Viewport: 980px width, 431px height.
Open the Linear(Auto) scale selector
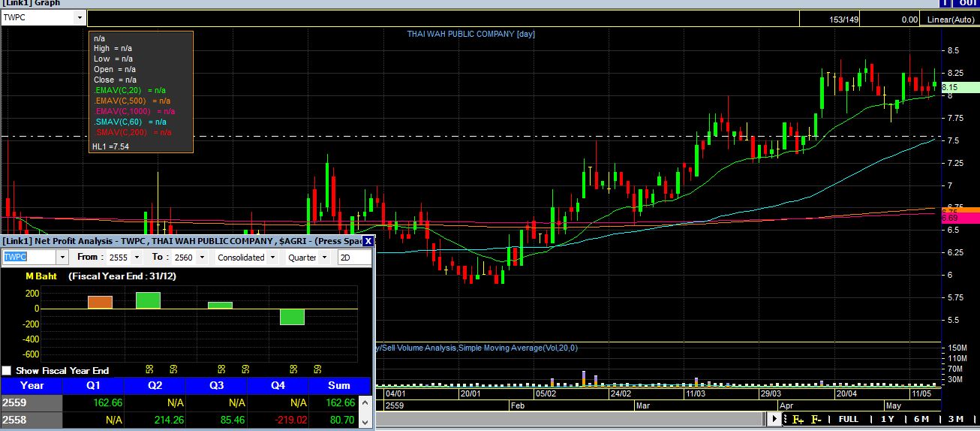click(x=950, y=20)
